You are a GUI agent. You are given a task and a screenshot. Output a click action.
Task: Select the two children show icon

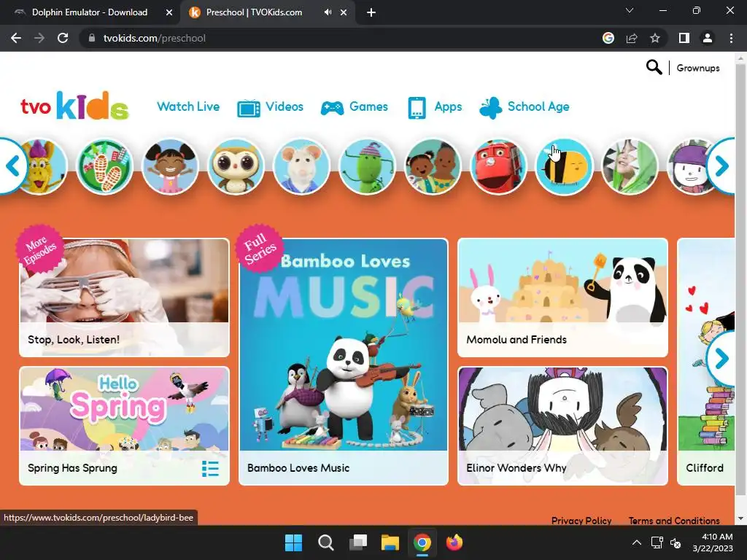(x=433, y=166)
